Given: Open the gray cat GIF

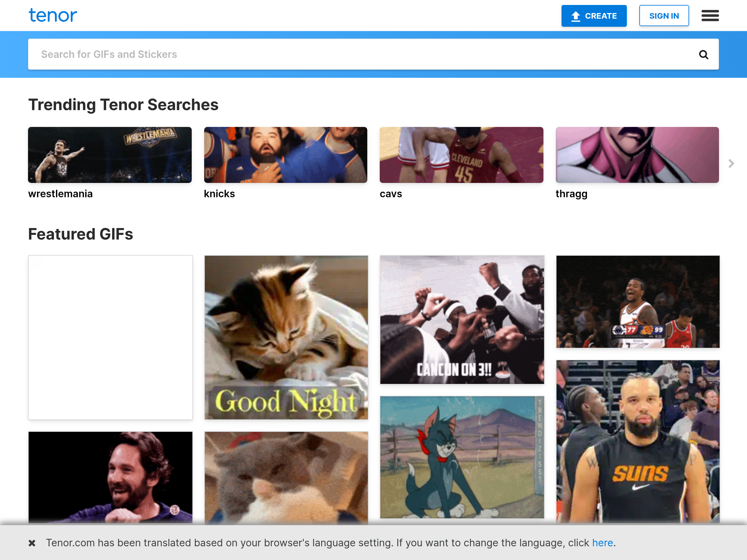Looking at the screenshot, I should tap(286, 478).
